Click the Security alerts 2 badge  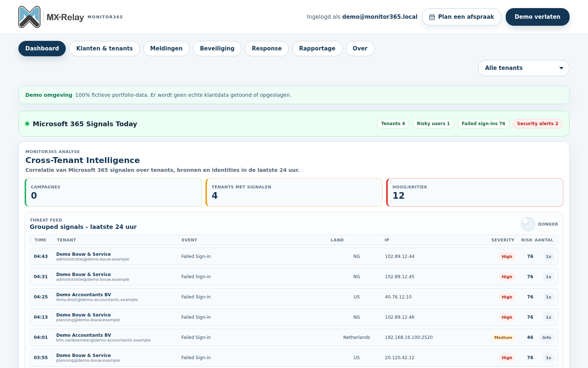click(x=538, y=124)
